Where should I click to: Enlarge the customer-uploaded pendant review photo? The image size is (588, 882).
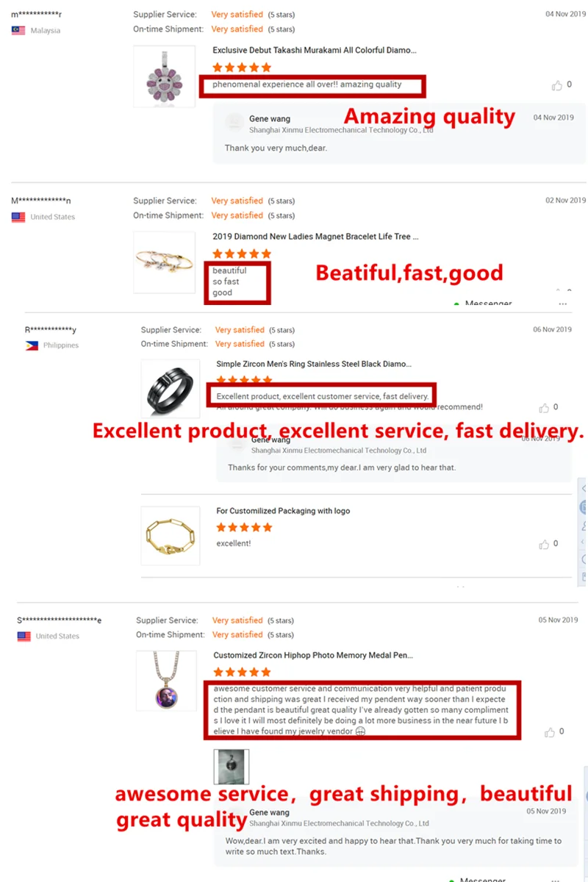tap(231, 767)
